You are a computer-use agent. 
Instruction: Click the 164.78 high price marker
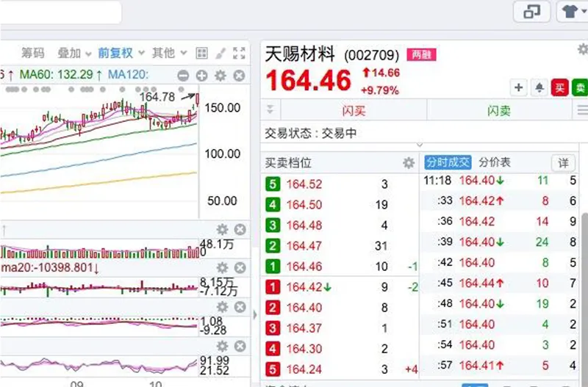(x=157, y=98)
